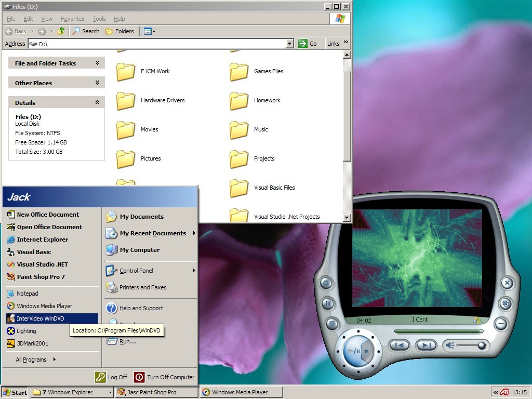Viewport: 532px width, 399px height.
Task: Expand the File and Folder Tasks panel
Action: click(x=57, y=63)
